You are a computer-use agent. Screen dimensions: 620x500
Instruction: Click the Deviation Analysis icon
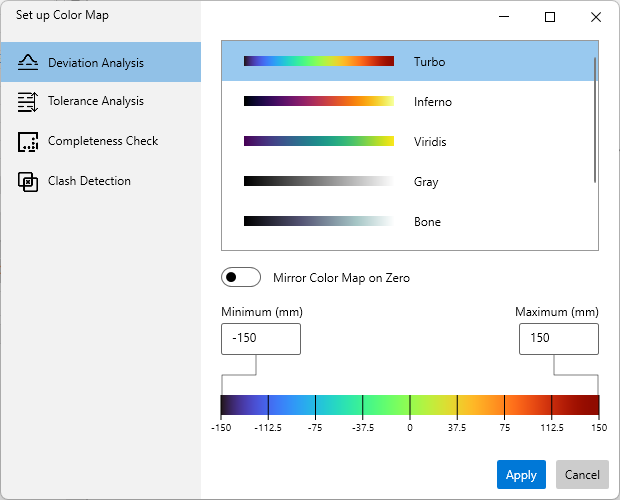(x=28, y=62)
